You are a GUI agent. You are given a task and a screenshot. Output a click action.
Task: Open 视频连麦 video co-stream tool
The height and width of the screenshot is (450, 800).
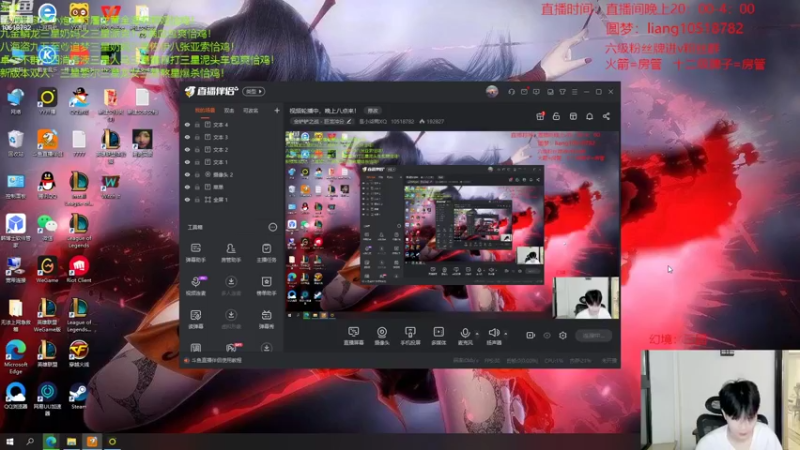point(196,286)
